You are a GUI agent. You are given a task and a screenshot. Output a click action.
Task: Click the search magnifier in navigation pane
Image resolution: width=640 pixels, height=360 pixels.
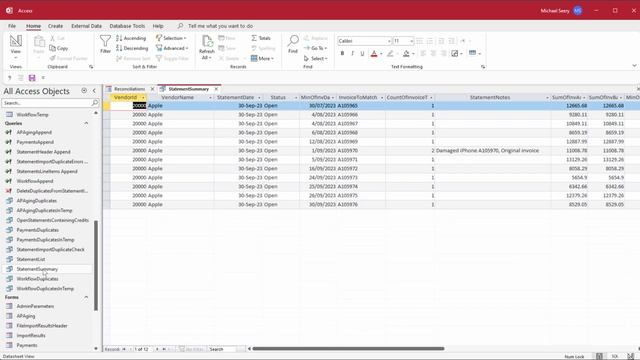(x=95, y=103)
